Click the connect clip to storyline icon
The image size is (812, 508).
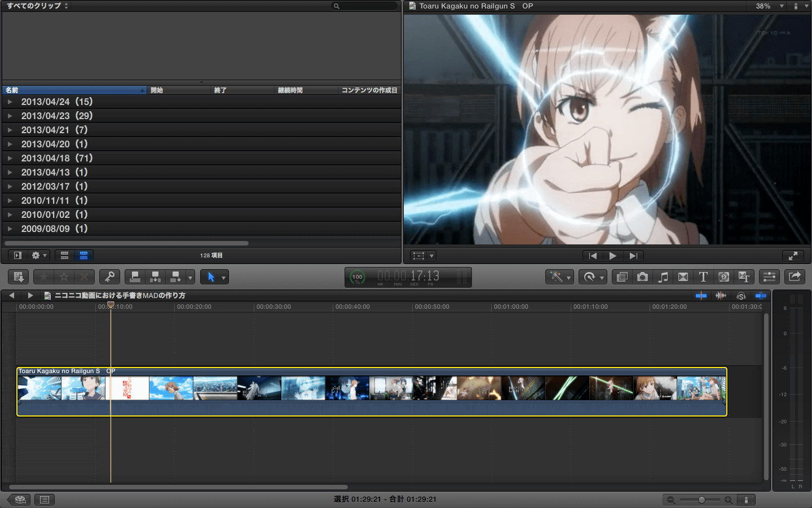pyautogui.click(x=135, y=277)
